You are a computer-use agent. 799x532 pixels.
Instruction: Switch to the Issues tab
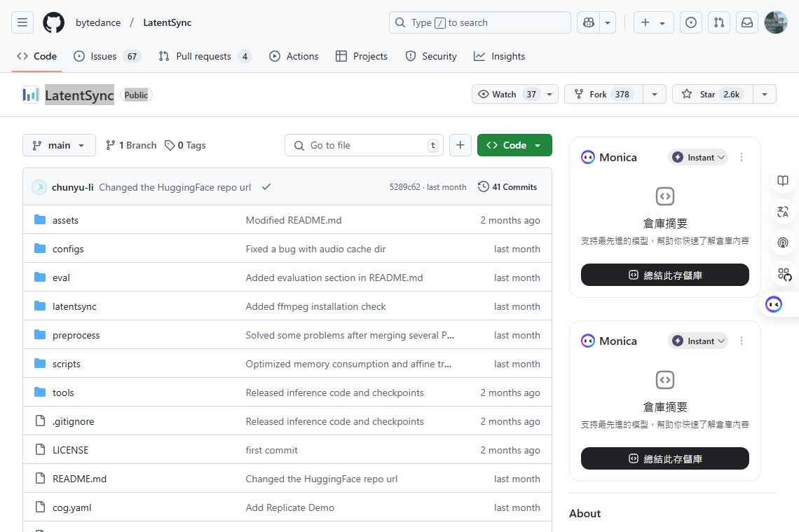click(107, 56)
